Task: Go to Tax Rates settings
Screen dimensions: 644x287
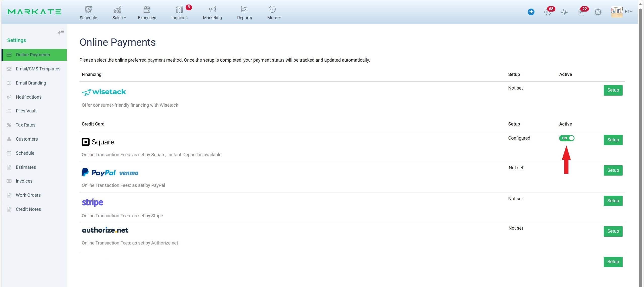Action: coord(25,125)
